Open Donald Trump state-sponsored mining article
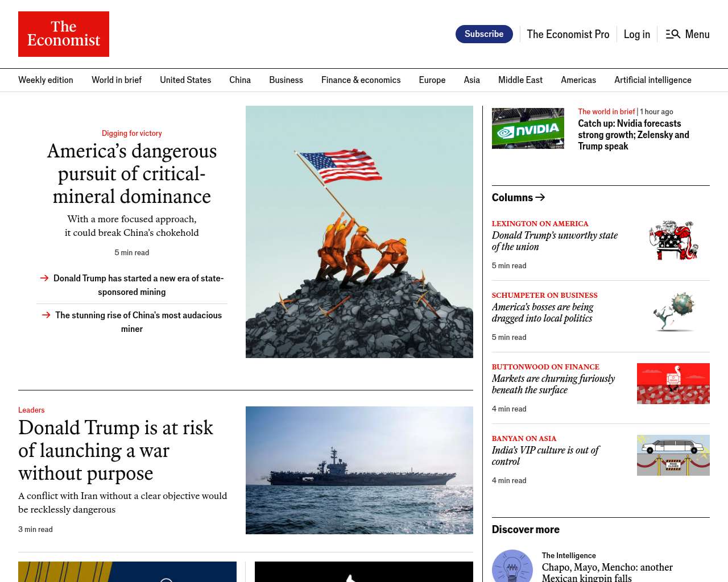The image size is (728, 582). tap(138, 285)
